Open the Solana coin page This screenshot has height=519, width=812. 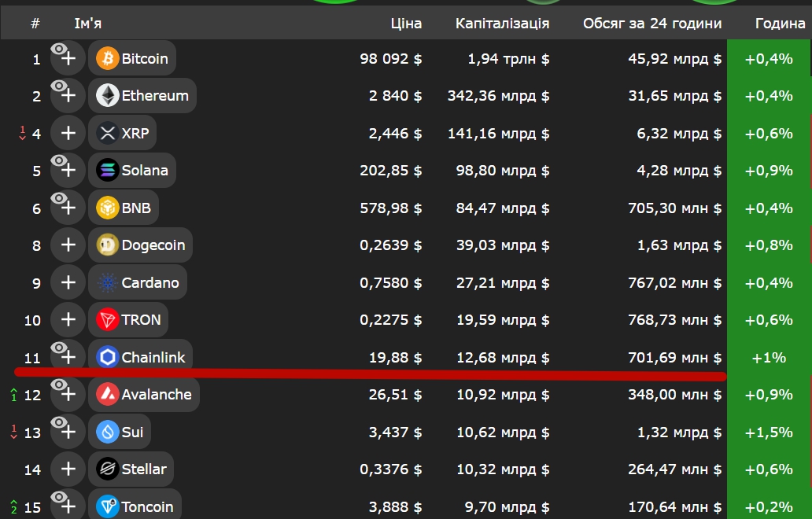132,170
